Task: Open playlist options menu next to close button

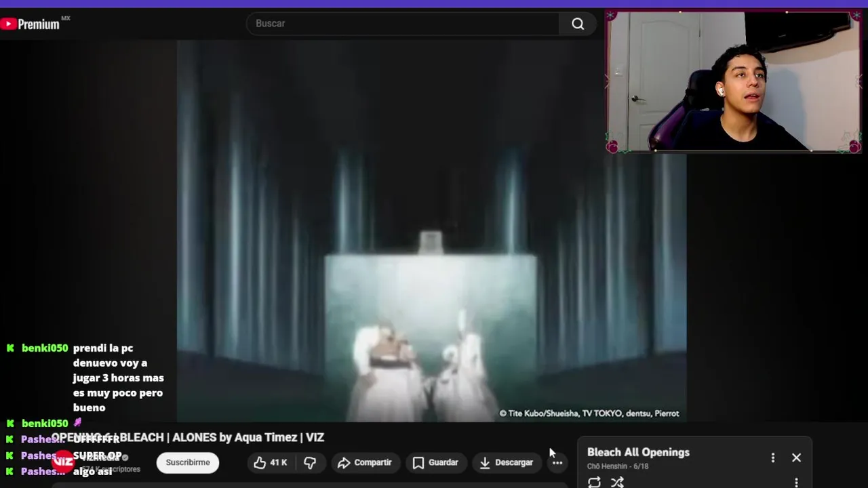Action: 772,457
